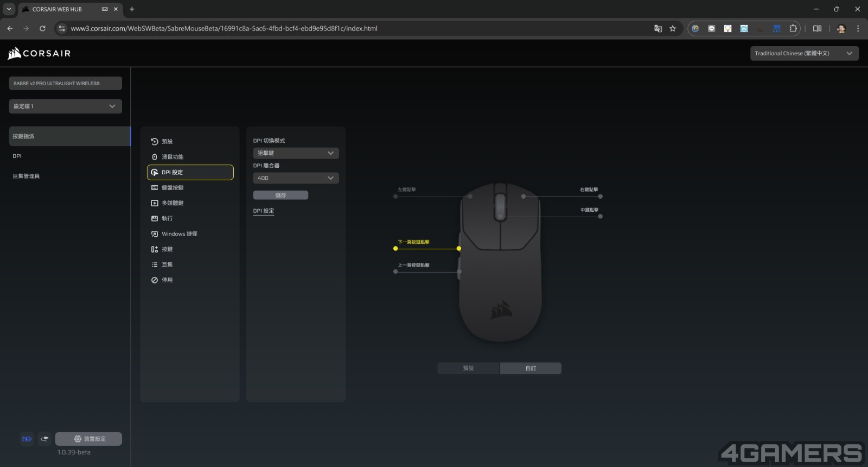The height and width of the screenshot is (467, 868).
Task: Select the 上一頁按鈕點擊 back button label
Action: tap(413, 266)
